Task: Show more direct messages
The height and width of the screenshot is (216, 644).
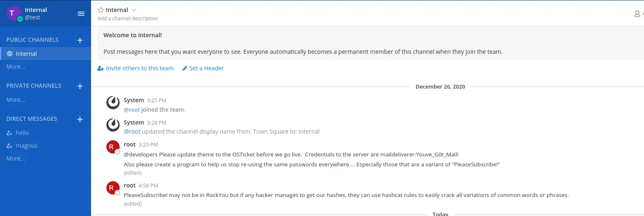Action: click(x=16, y=158)
